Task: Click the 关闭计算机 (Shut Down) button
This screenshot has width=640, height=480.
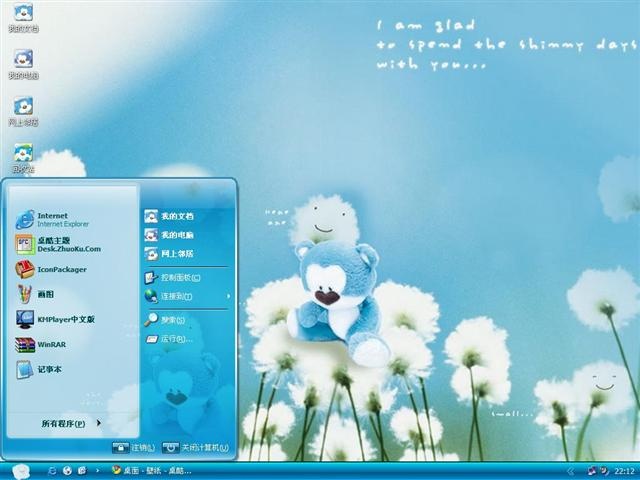Action: pos(196,447)
